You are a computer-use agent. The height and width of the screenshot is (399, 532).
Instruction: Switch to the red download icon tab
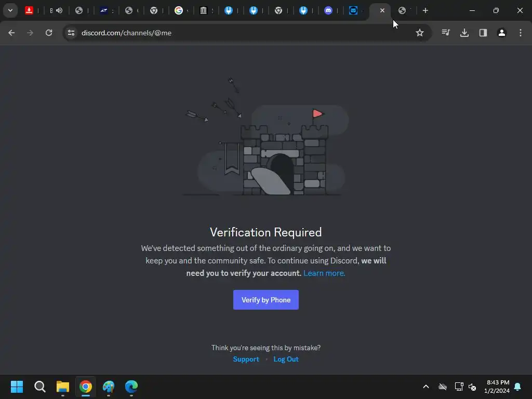click(29, 10)
